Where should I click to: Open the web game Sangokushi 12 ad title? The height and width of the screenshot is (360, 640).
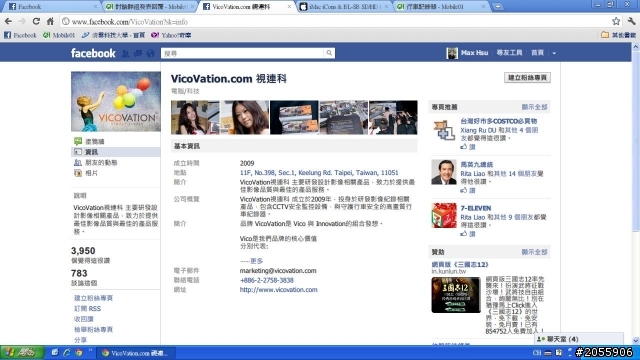pos(460,264)
